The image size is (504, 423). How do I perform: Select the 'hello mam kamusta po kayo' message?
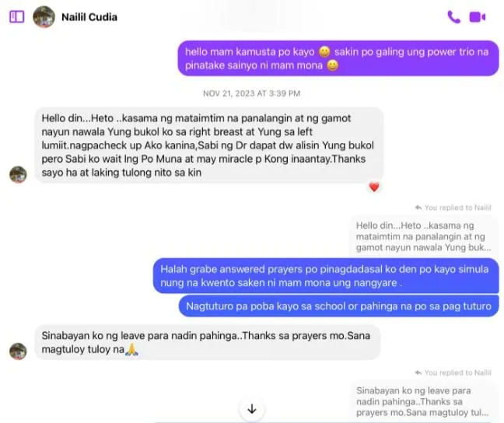coord(338,58)
